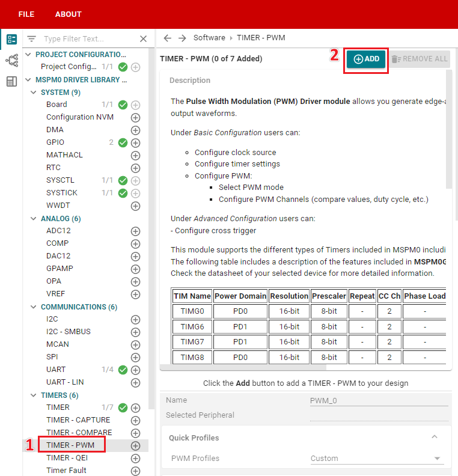Add a WWDT instance with plus icon
The width and height of the screenshot is (458, 476).
[135, 206]
